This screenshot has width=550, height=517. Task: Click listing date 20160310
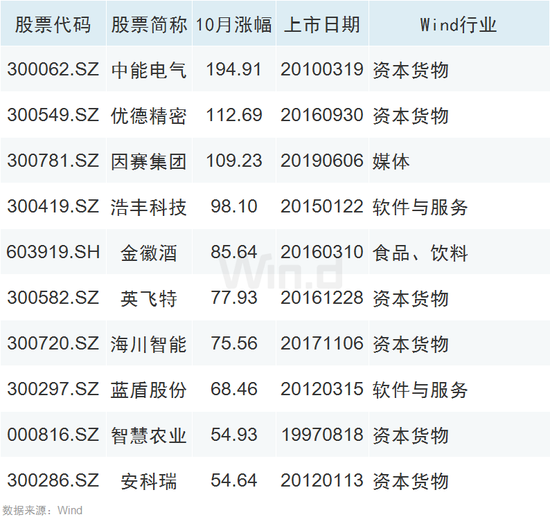click(322, 252)
